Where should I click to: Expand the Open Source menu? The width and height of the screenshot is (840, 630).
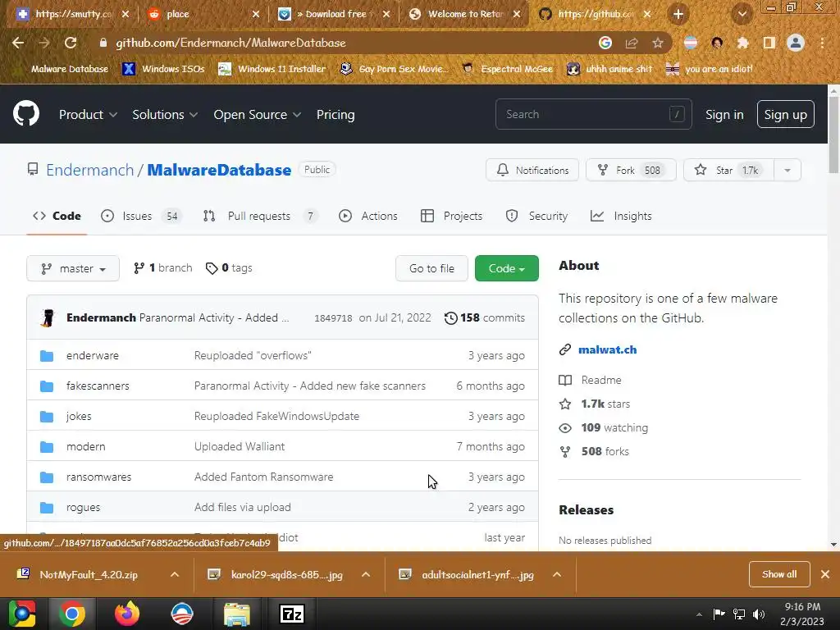pyautogui.click(x=257, y=115)
